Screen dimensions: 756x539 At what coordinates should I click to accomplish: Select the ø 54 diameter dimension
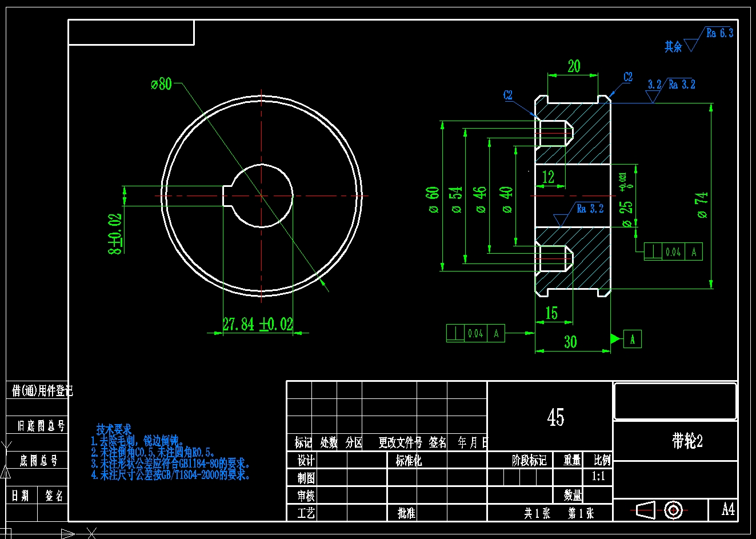[x=456, y=199]
